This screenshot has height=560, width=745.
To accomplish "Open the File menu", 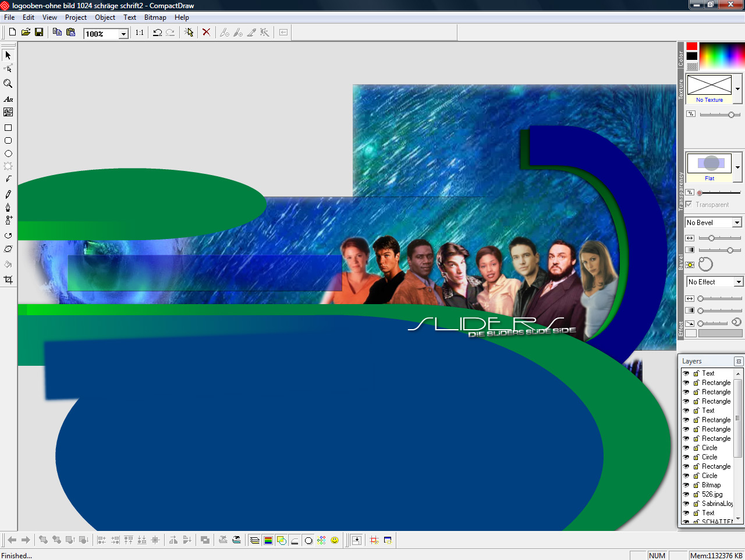I will coord(9,17).
